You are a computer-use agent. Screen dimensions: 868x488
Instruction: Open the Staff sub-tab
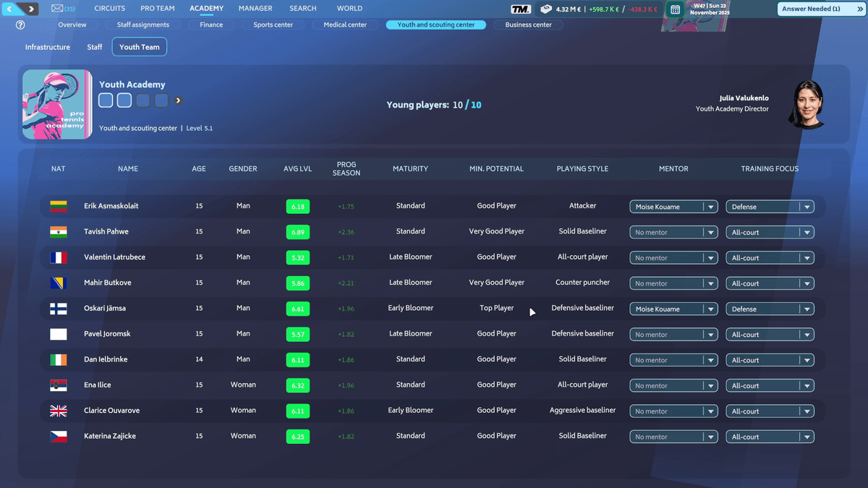click(x=95, y=47)
